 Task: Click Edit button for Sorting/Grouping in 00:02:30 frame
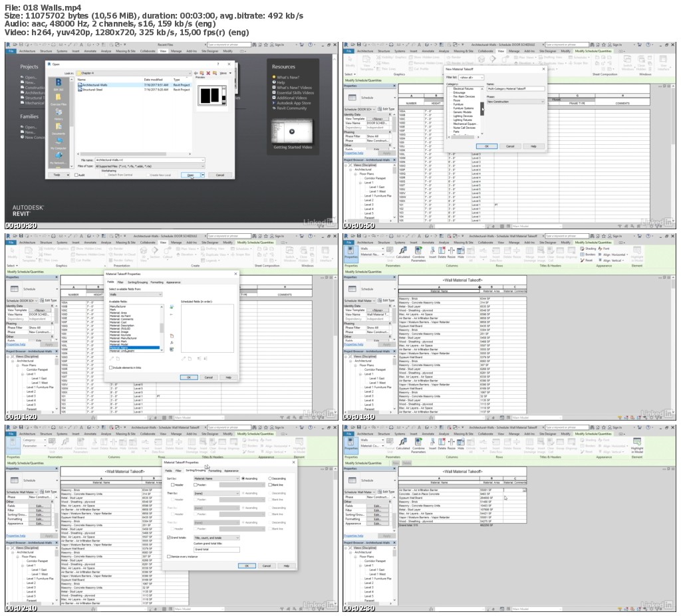click(x=378, y=514)
